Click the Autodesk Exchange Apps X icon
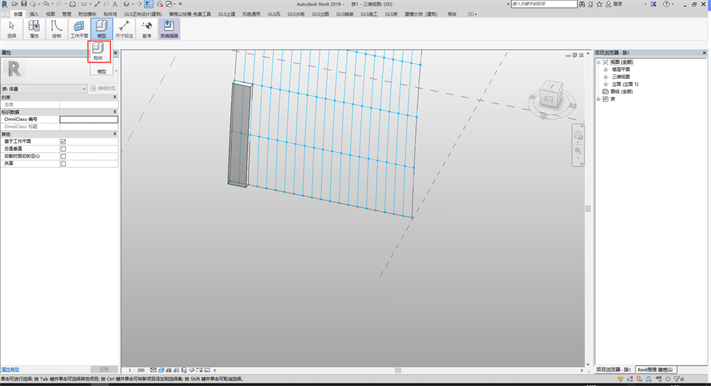This screenshot has height=386, width=711. (653, 4)
